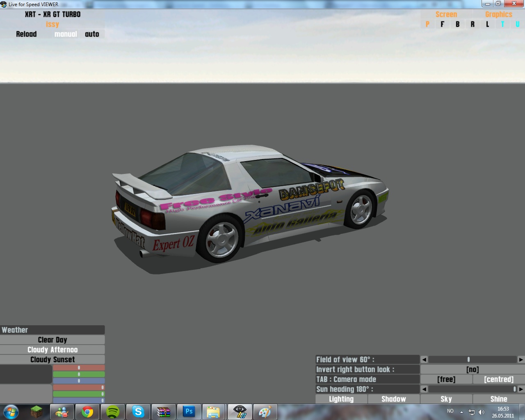The width and height of the screenshot is (525, 420).
Task: Open Windows Explorer taskbar icon
Action: coord(214,412)
